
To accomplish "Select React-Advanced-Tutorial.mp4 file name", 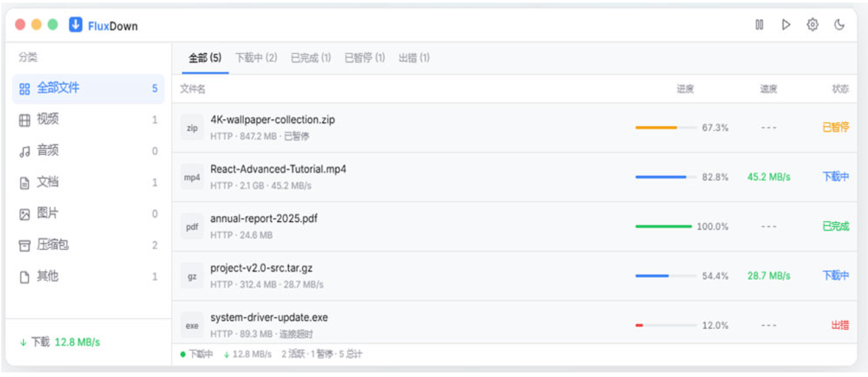I will pos(278,169).
